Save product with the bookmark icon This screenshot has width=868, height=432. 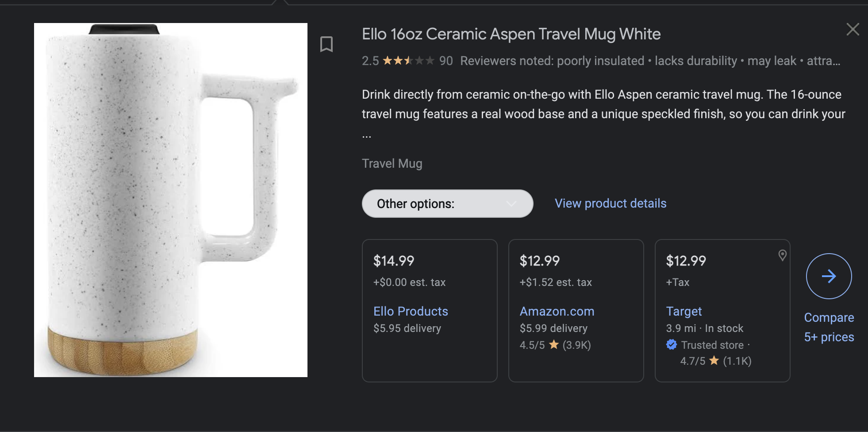[326, 44]
